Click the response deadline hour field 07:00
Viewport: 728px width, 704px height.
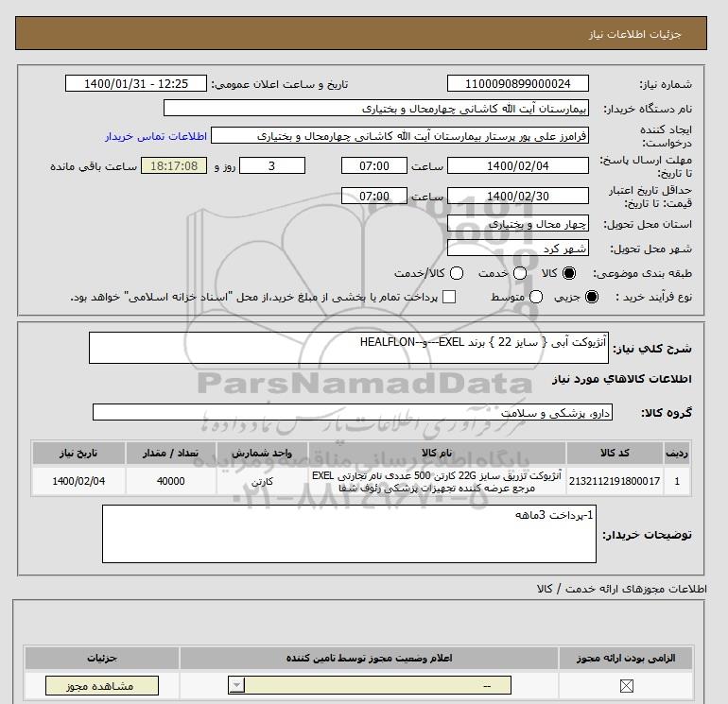pos(374,165)
